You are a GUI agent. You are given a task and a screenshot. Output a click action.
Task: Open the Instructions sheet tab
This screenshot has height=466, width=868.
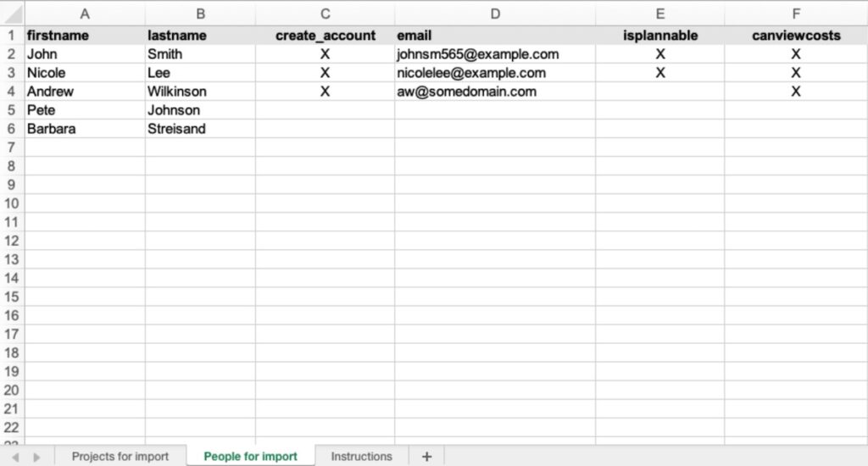coord(361,456)
